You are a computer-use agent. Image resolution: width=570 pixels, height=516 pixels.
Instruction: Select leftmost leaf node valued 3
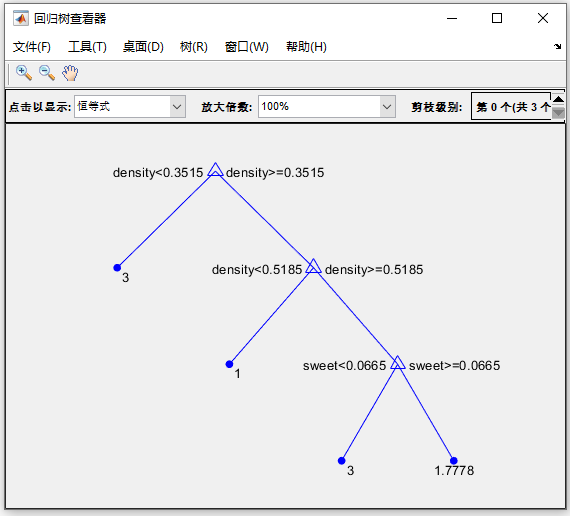117,268
